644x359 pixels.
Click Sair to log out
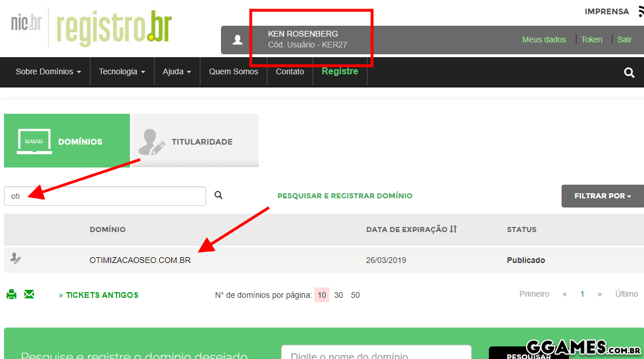(624, 39)
